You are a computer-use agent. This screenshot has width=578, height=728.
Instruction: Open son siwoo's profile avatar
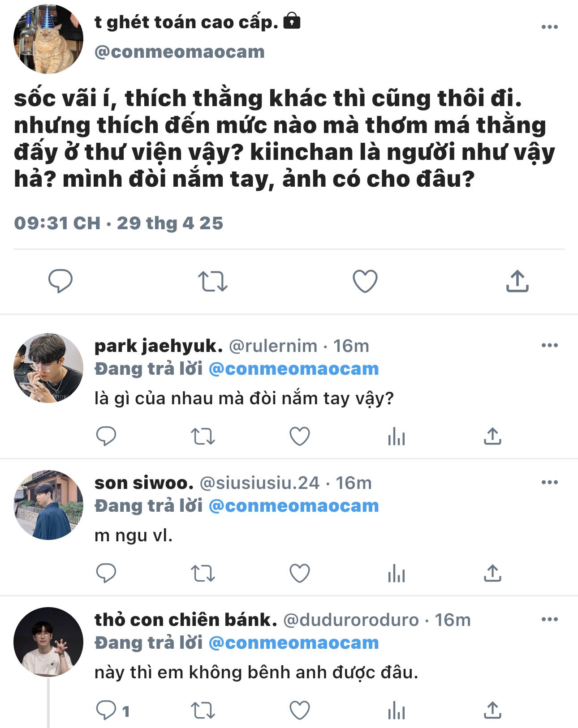pos(48,505)
